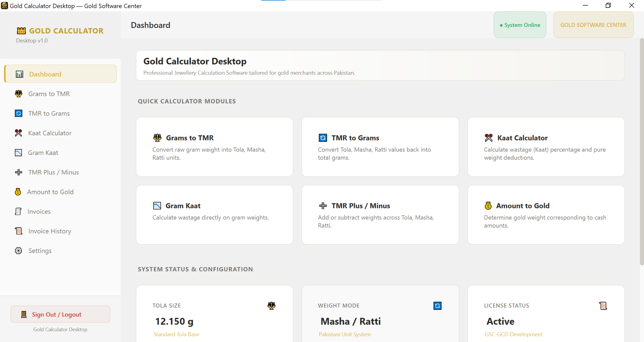Viewport: 644px width, 342px height.
Task: Click the money bag icon beside sidebar Amount to Gold
Action: 18,192
